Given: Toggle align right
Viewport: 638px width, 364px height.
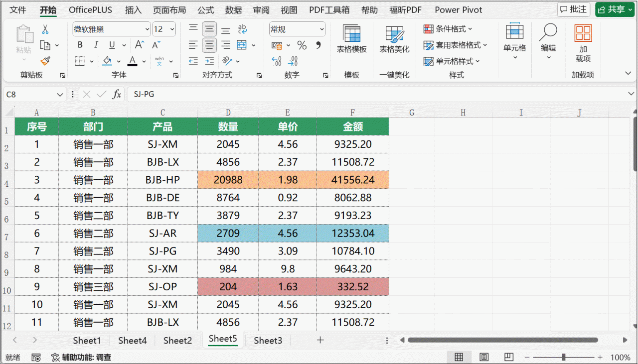Looking at the screenshot, I should pyautogui.click(x=226, y=45).
